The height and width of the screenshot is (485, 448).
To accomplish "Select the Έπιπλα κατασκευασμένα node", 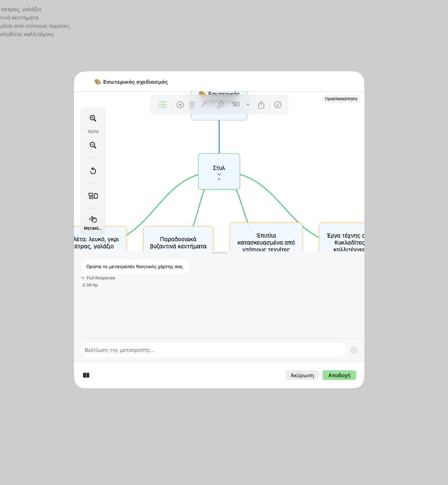I will (x=266, y=237).
